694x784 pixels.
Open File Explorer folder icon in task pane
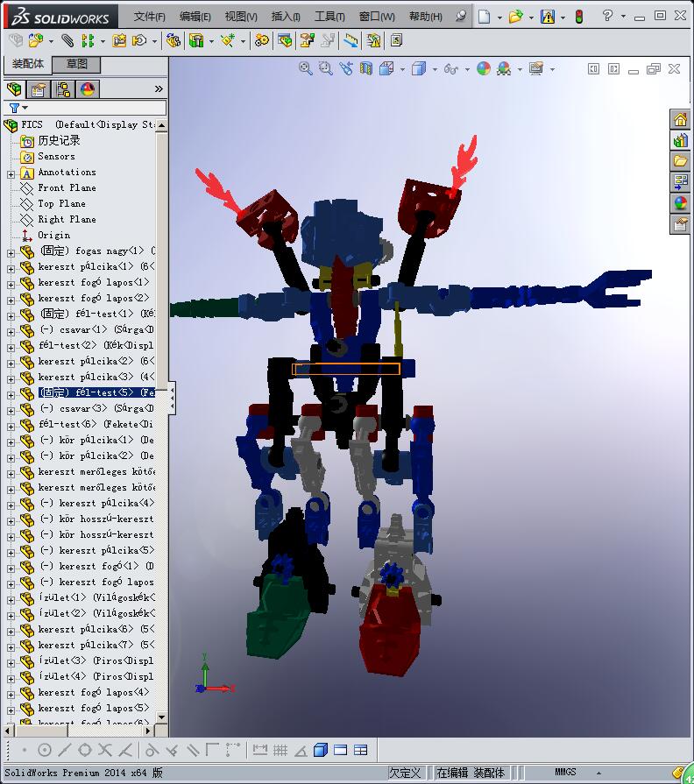click(x=681, y=161)
